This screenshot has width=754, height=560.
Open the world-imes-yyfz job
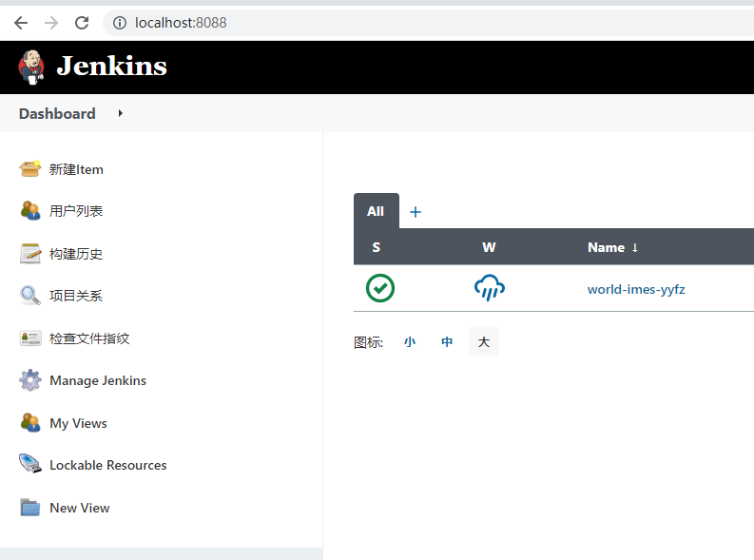636,289
